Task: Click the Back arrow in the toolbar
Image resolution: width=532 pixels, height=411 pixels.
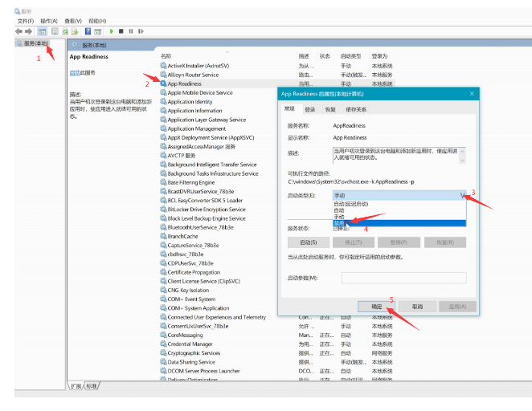Action: click(18, 31)
